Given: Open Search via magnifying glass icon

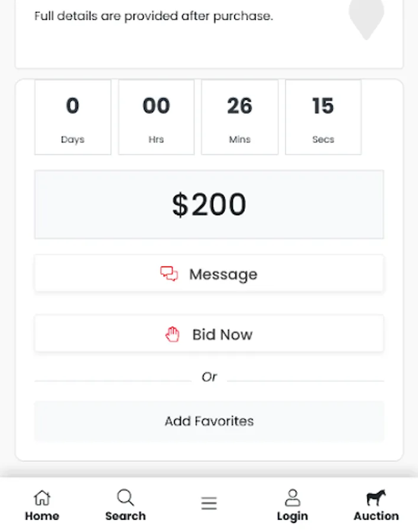Looking at the screenshot, I should 125,498.
